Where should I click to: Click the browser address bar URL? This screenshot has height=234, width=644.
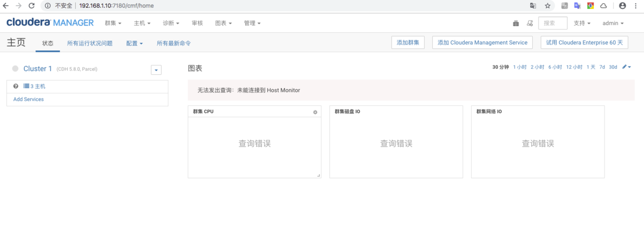tap(116, 6)
